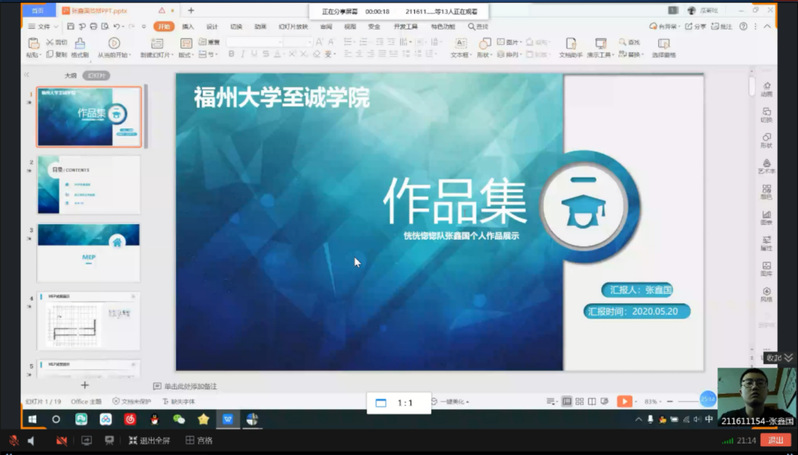Toggle the camera icon in meeting bar
The image size is (798, 455).
coord(62,441)
